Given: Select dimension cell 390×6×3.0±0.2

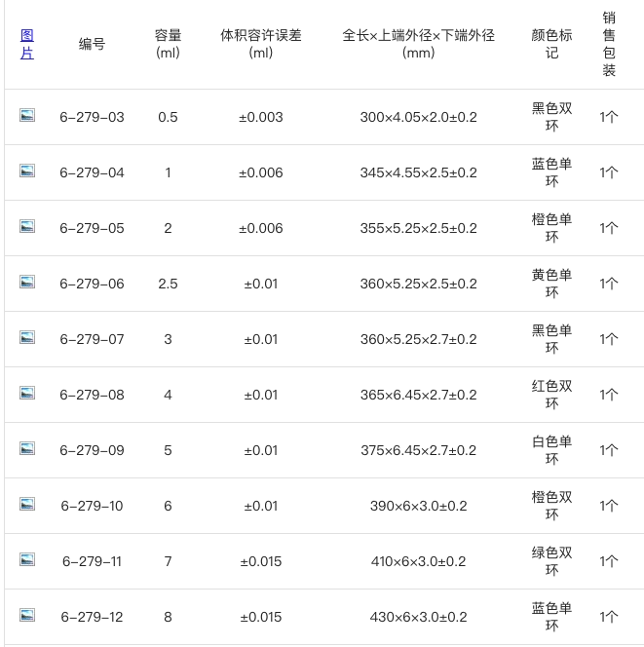Looking at the screenshot, I should (418, 506).
